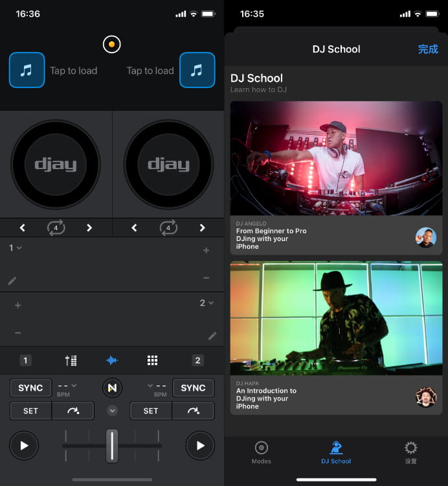The image size is (448, 486).
Task: Open the mixer EQ panel
Action: point(71,360)
